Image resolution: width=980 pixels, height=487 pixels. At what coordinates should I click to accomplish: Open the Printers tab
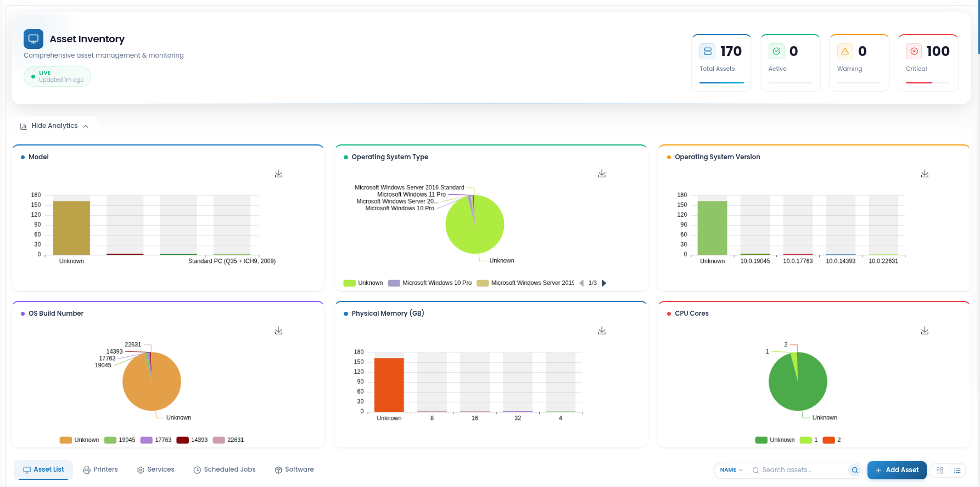pyautogui.click(x=100, y=469)
